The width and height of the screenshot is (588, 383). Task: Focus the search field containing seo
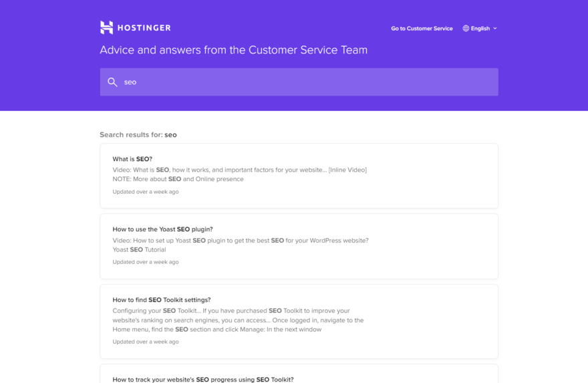coord(299,82)
